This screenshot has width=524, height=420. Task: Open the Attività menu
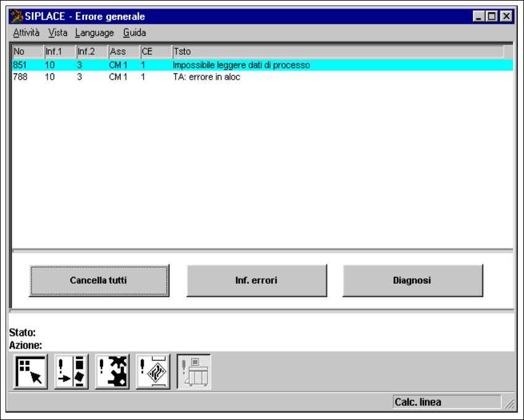pyautogui.click(x=26, y=33)
